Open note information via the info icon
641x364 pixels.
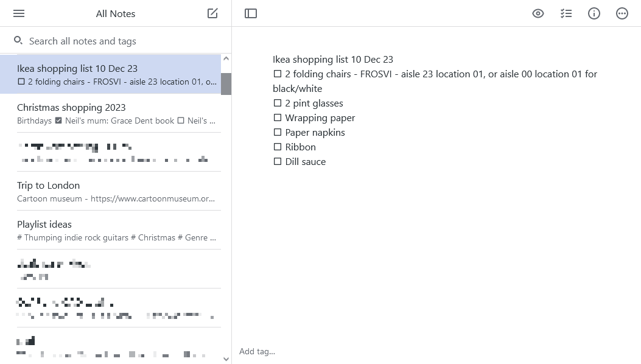coord(594,13)
